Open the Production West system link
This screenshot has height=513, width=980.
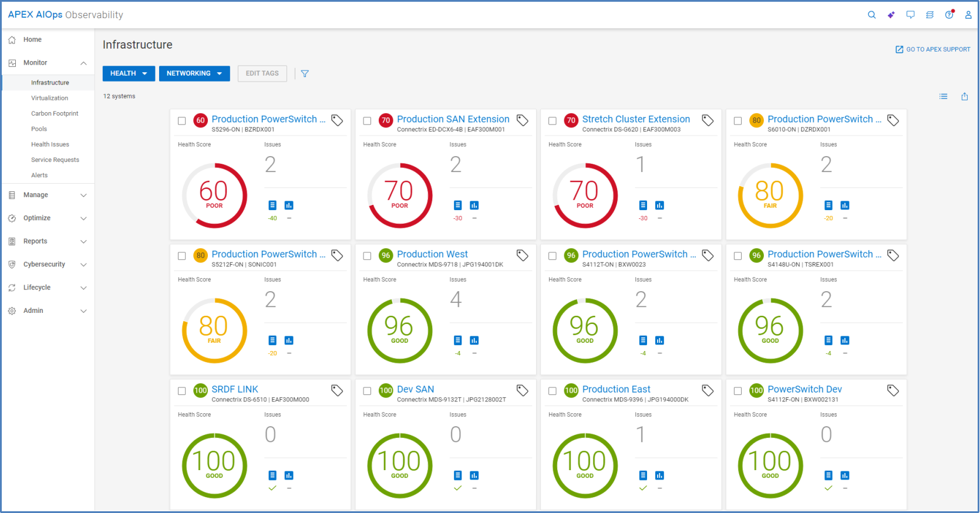coord(432,254)
